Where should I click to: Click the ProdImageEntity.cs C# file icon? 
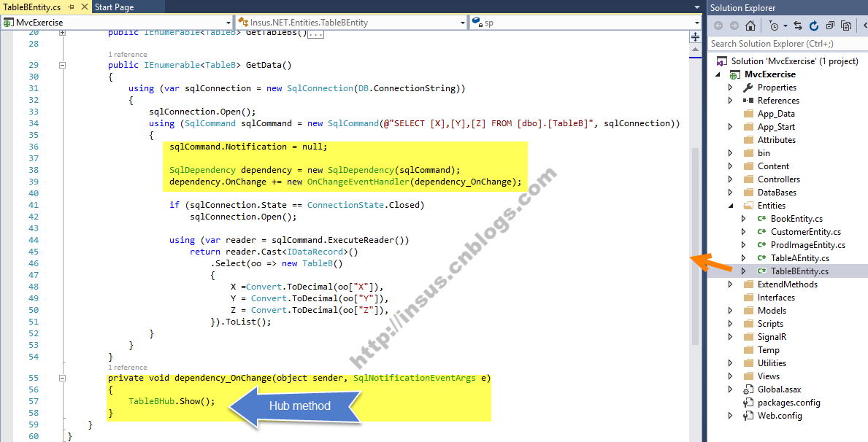point(761,245)
